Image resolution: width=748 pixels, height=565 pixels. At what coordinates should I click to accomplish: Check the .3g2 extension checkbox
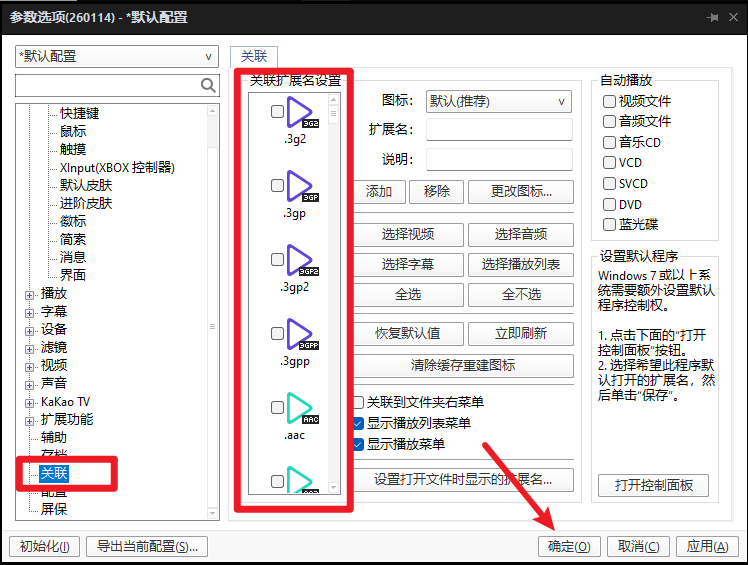pos(277,111)
